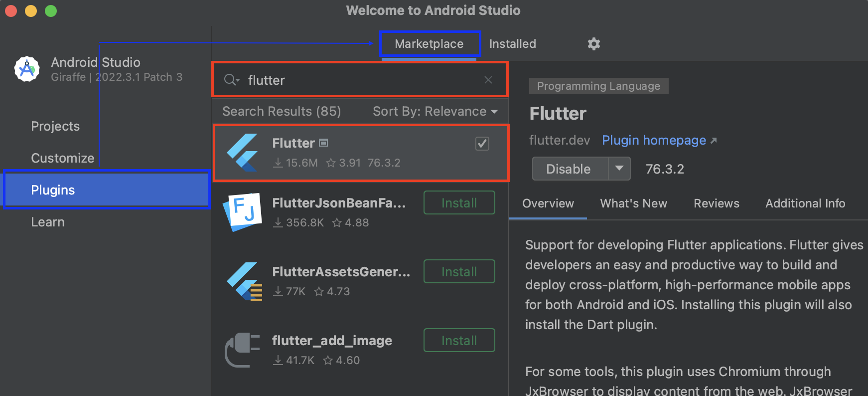The height and width of the screenshot is (396, 868).
Task: Click the flutter_add_image plug icon
Action: point(243,350)
